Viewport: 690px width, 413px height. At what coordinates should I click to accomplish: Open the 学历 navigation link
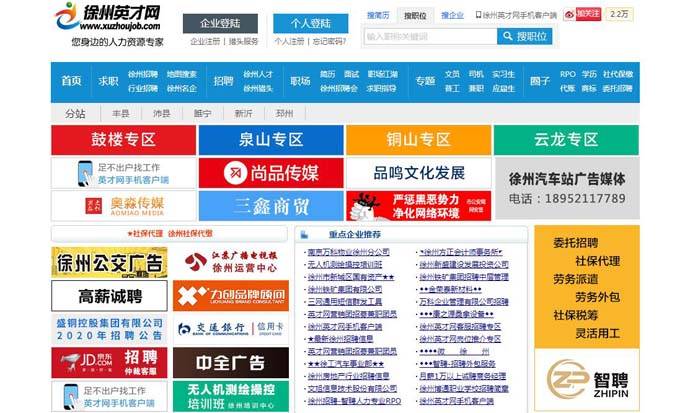(x=589, y=74)
